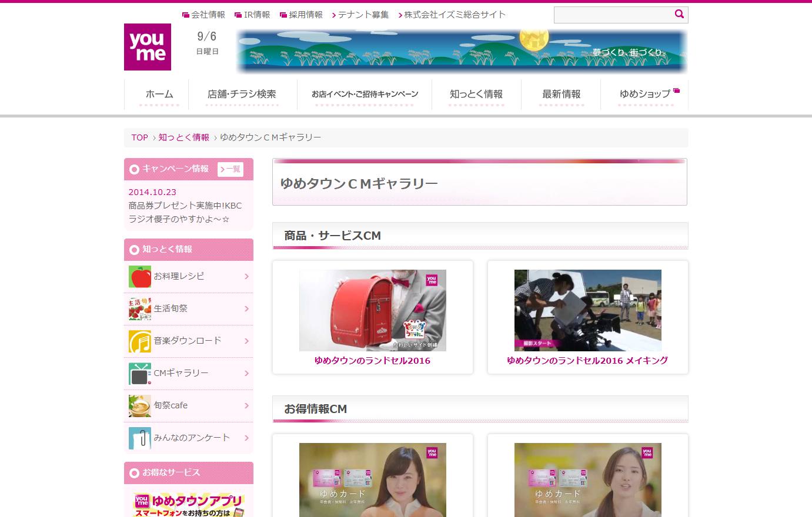Open お店イベント・ご招待キャンペーン menu

click(365, 94)
